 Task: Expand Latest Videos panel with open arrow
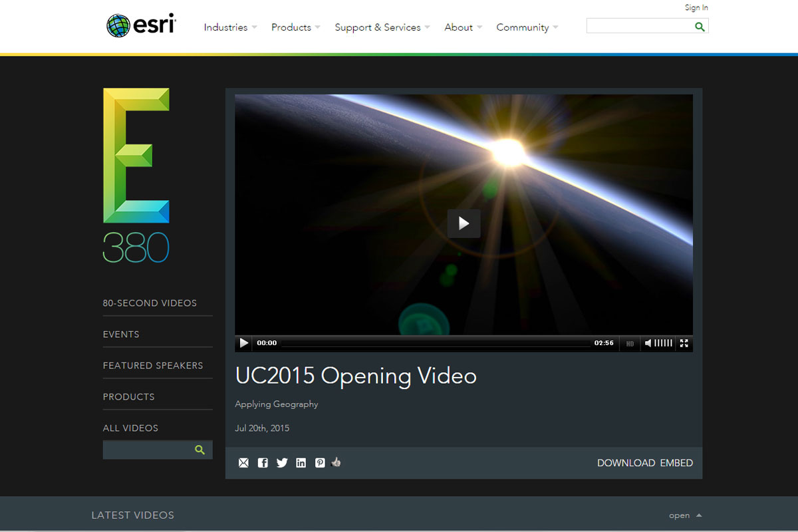(x=685, y=515)
